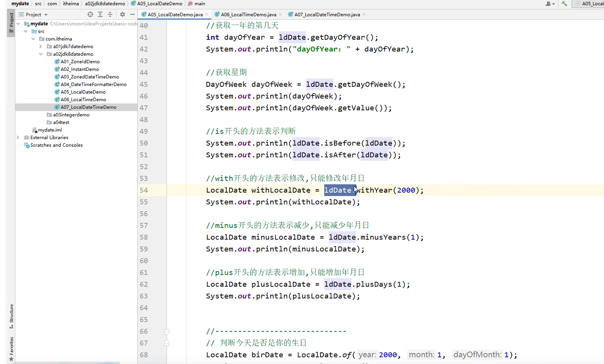604x364 pixels.
Task: Click the Build hammer icon
Action: pyautogui.click(x=564, y=3)
